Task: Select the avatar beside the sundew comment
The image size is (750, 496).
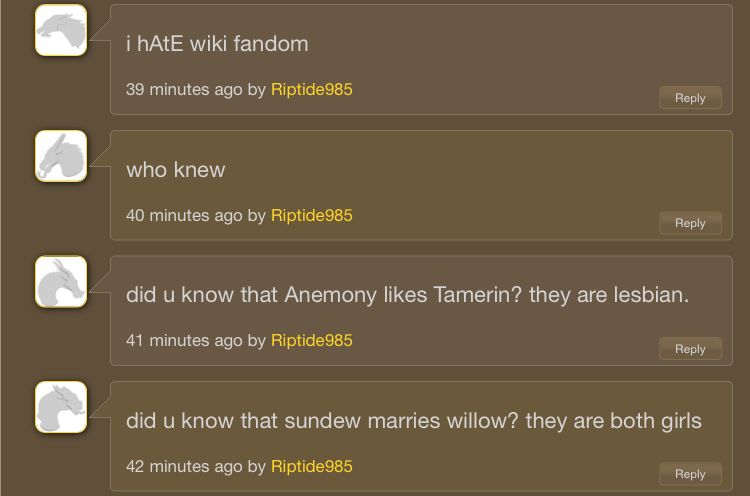Action: pos(60,407)
